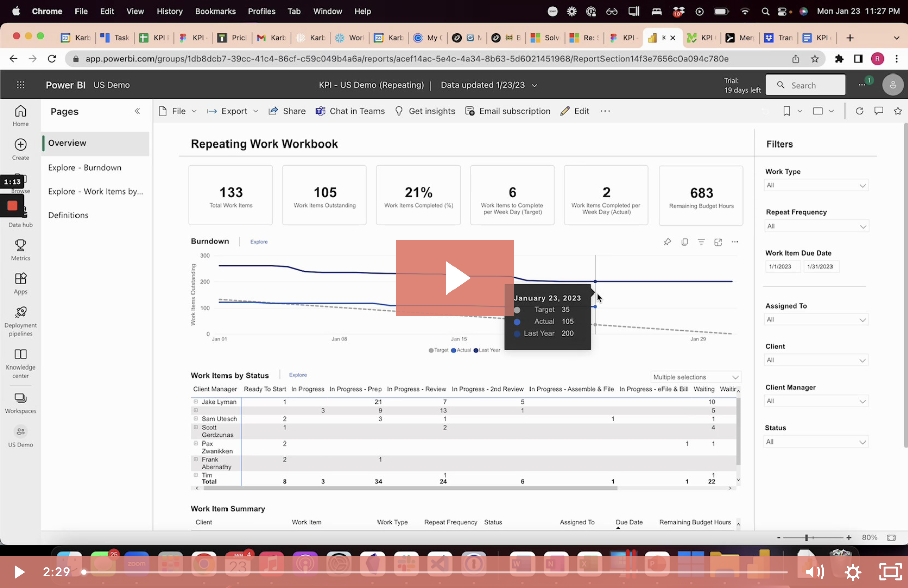Pin the Burndown visual
Image resolution: width=908 pixels, height=588 pixels.
(x=667, y=242)
